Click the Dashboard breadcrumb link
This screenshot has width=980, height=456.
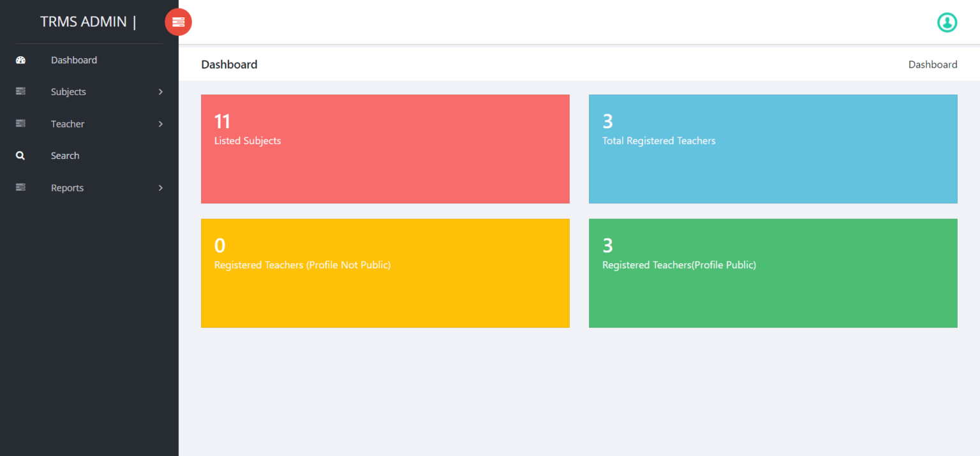click(933, 64)
